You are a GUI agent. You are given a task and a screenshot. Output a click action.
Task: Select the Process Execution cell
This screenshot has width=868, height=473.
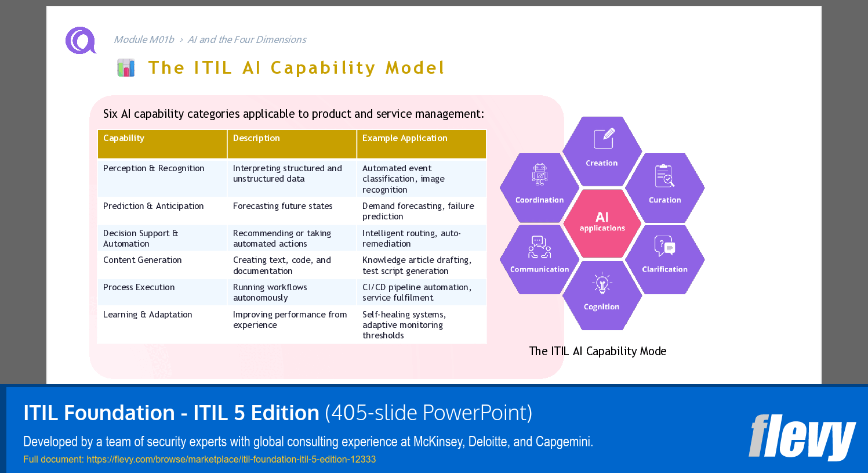click(162, 293)
